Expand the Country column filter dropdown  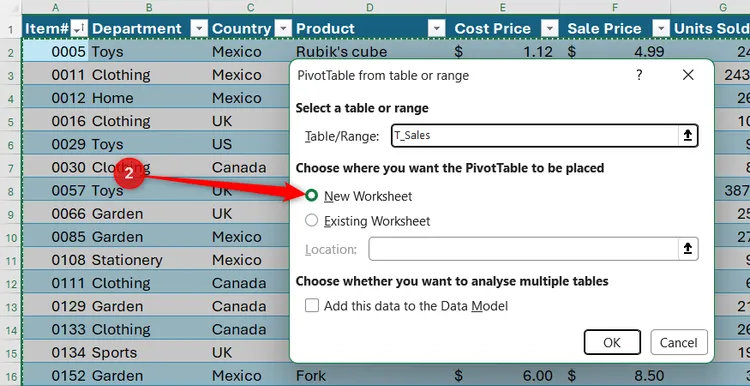point(283,29)
